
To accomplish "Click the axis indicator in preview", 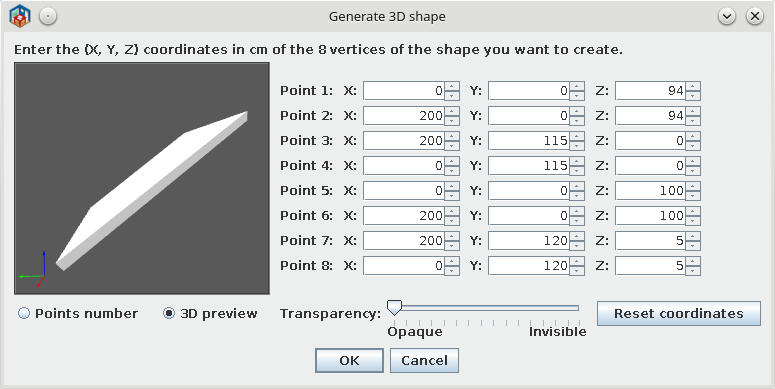I will tap(33, 271).
